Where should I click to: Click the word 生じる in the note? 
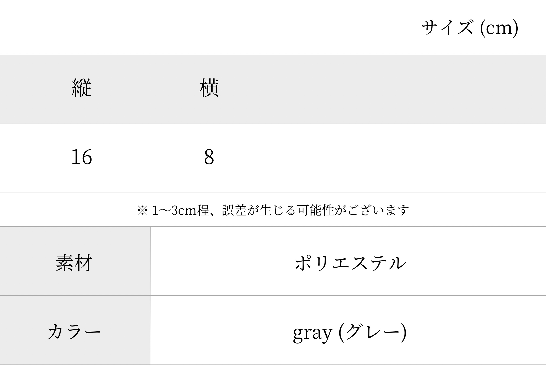(277, 210)
